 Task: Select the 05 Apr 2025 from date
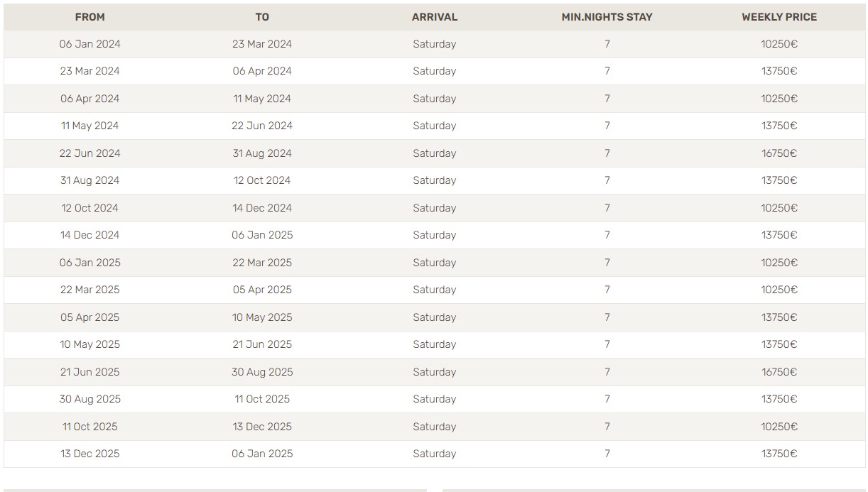(x=89, y=317)
